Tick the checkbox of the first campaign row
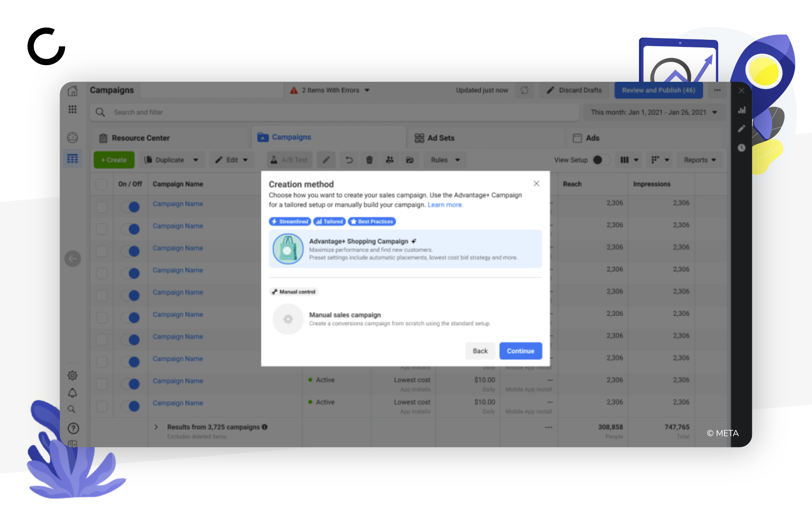 click(x=101, y=207)
